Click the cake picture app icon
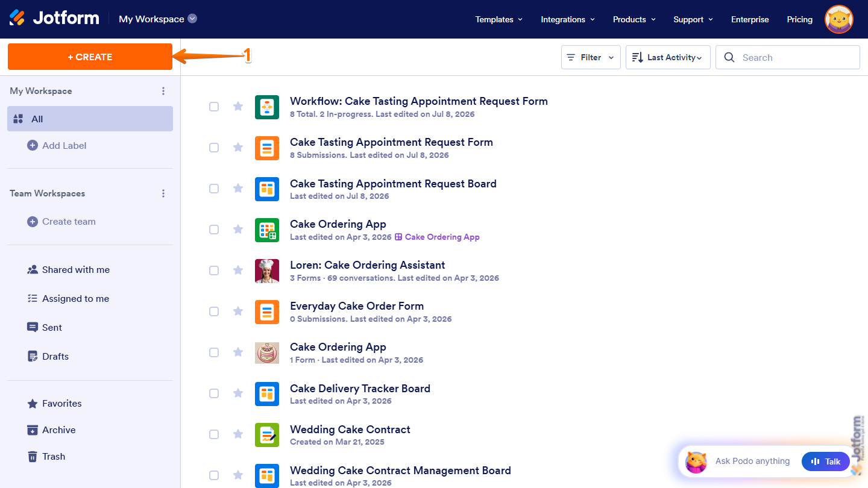Image resolution: width=868 pixels, height=488 pixels. [x=267, y=353]
